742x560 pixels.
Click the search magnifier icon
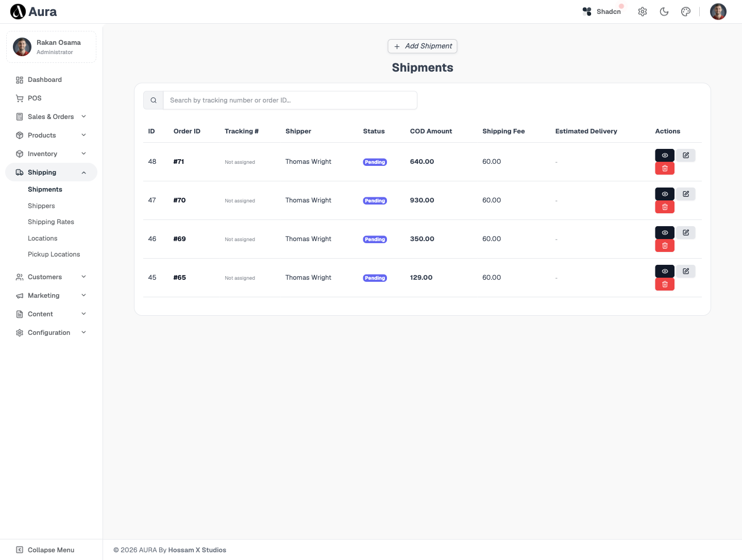[154, 100]
